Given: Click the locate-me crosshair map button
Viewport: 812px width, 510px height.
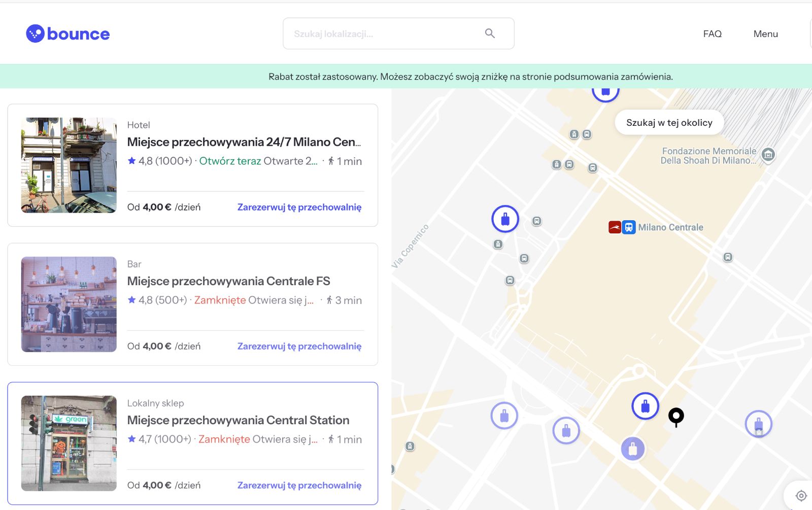Looking at the screenshot, I should 801,496.
